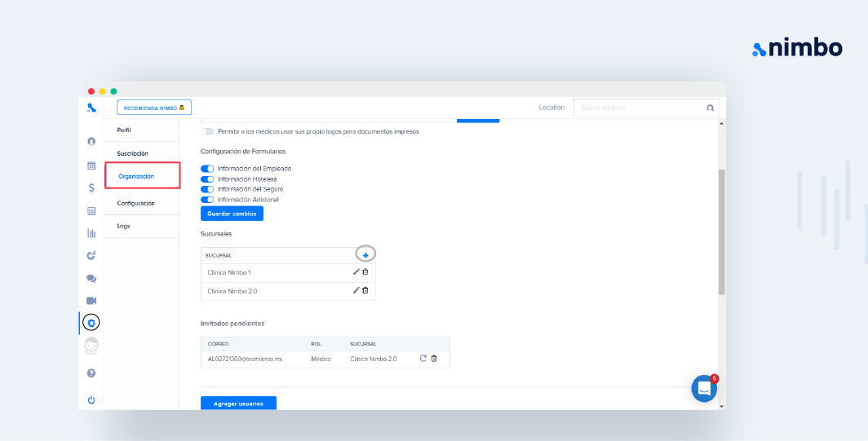Select the Organización tab
The image size is (868, 441).
click(x=142, y=176)
